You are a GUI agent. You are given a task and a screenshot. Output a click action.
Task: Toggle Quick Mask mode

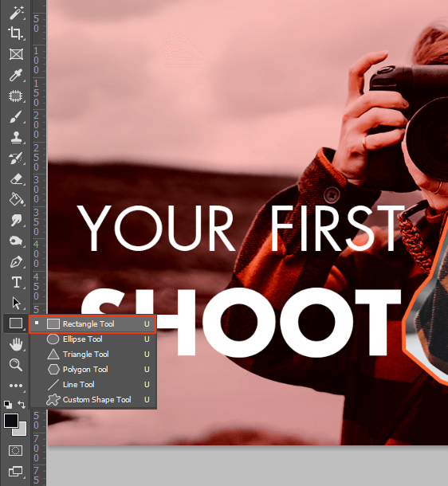[x=15, y=450]
